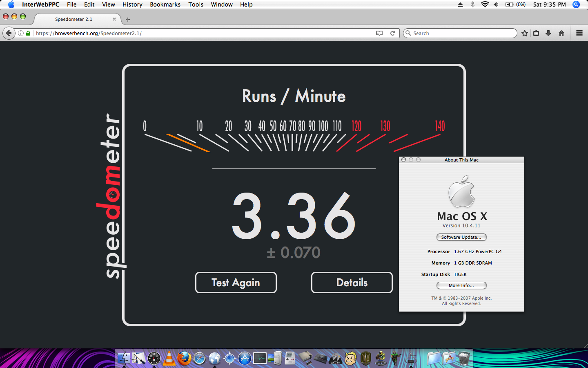Viewport: 588px width, 368px height.
Task: Click the volume icon in the menu bar
Action: [496, 4]
